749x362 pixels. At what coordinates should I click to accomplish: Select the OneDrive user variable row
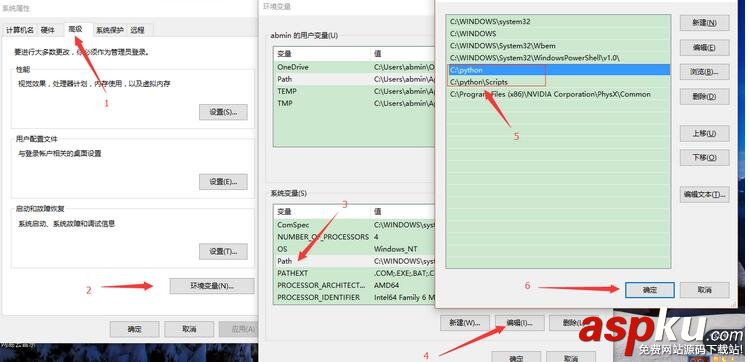click(354, 67)
